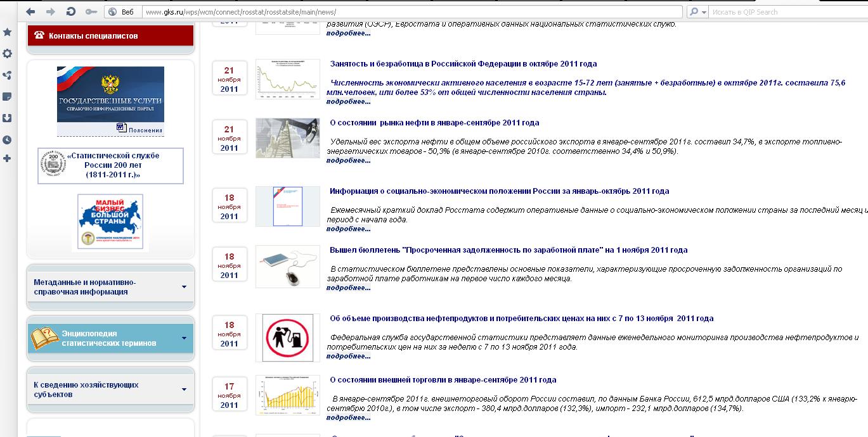Open Просроченная задолженность по заработной плате bulletin
Image resolution: width=868 pixels, height=437 pixels.
pos(508,250)
